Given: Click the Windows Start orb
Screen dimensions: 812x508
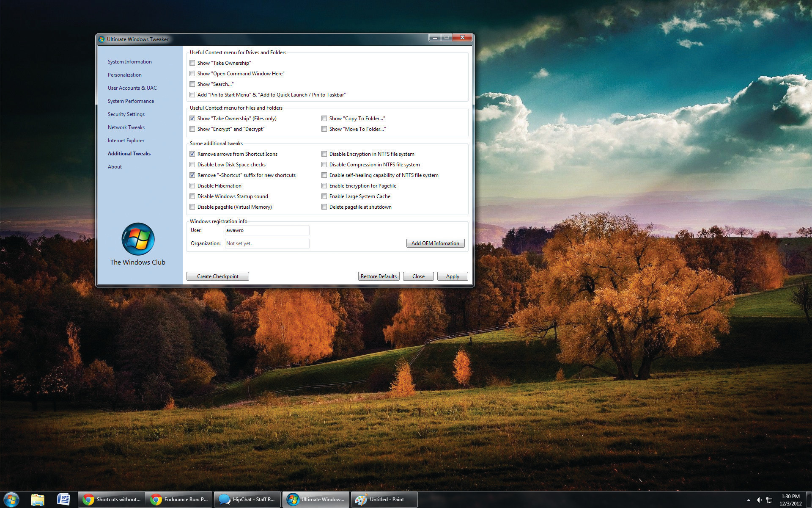Looking at the screenshot, I should 11,500.
